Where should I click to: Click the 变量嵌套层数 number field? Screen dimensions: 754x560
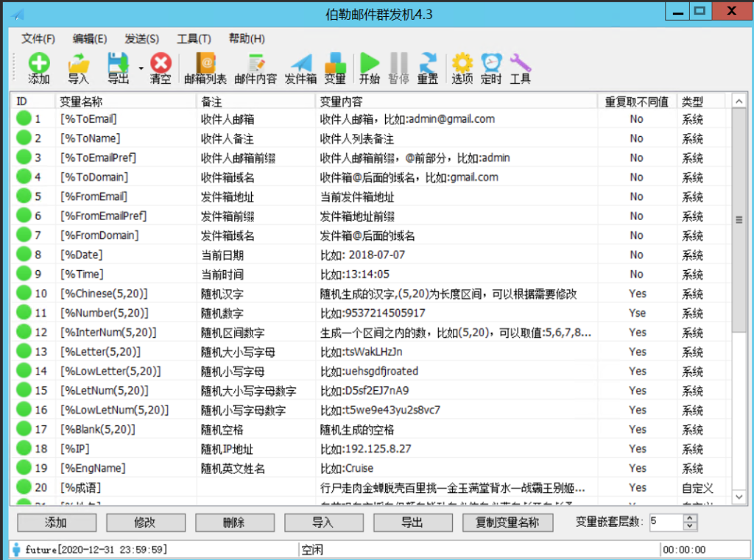[665, 522]
